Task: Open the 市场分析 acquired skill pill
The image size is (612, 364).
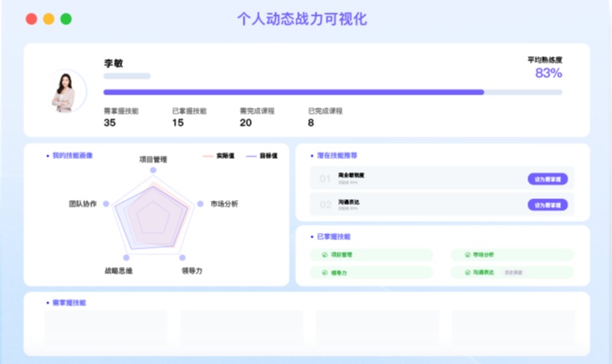Action: [512, 254]
